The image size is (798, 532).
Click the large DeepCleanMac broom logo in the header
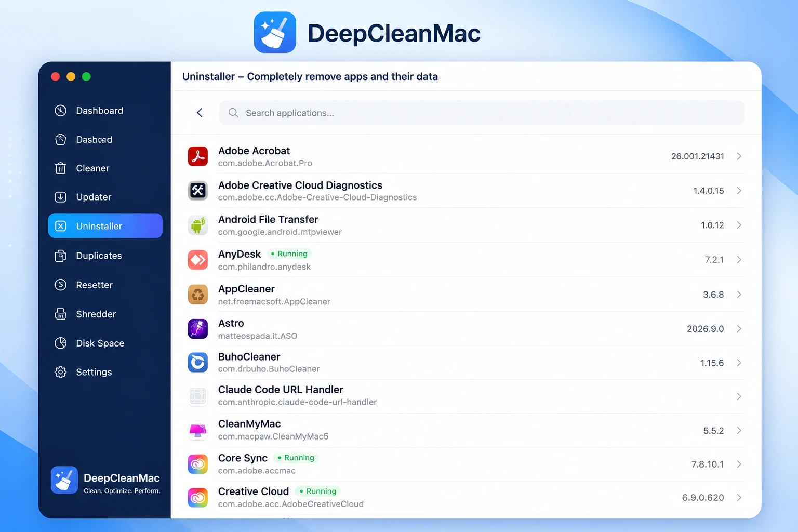(x=275, y=32)
